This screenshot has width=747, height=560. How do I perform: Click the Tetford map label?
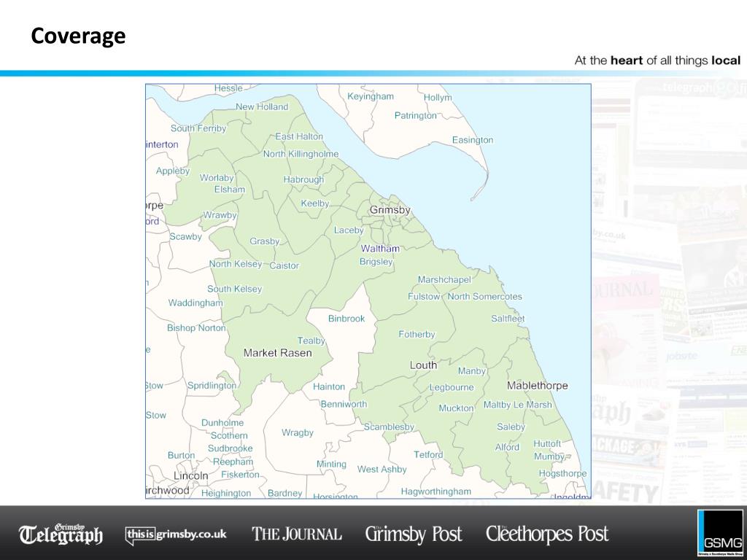(x=428, y=455)
